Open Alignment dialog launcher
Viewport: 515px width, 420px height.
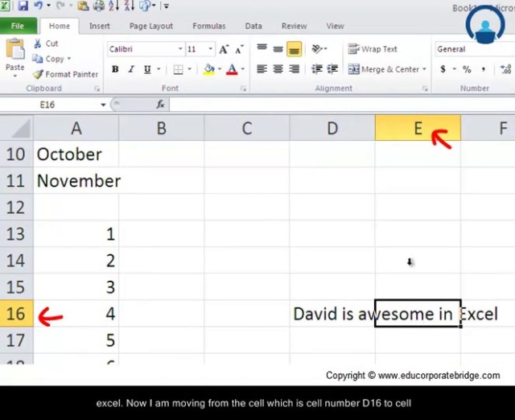coord(425,89)
